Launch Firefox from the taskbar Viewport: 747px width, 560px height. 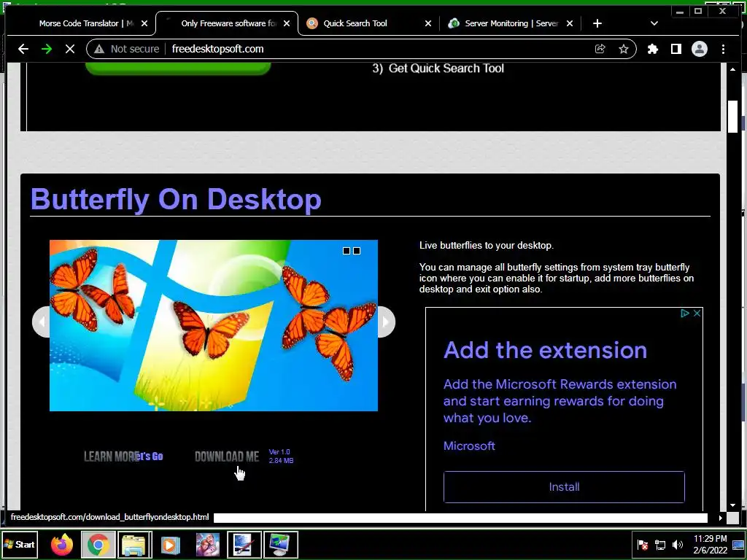pyautogui.click(x=62, y=544)
